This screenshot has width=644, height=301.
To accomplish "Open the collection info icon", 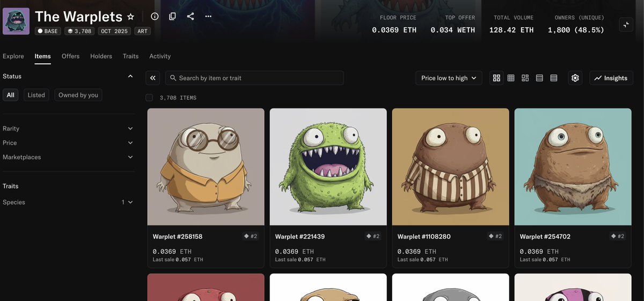I will (x=155, y=16).
